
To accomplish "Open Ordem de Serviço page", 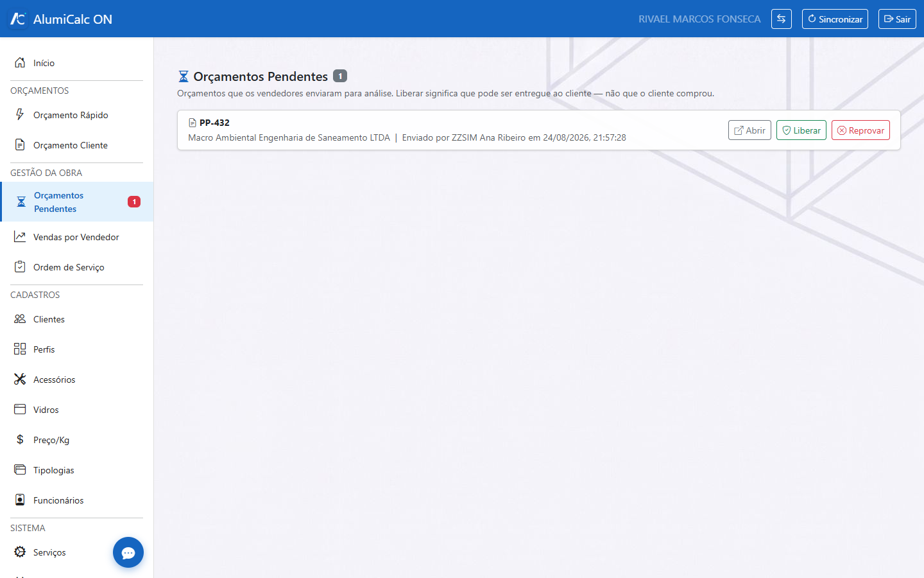I will [77, 267].
